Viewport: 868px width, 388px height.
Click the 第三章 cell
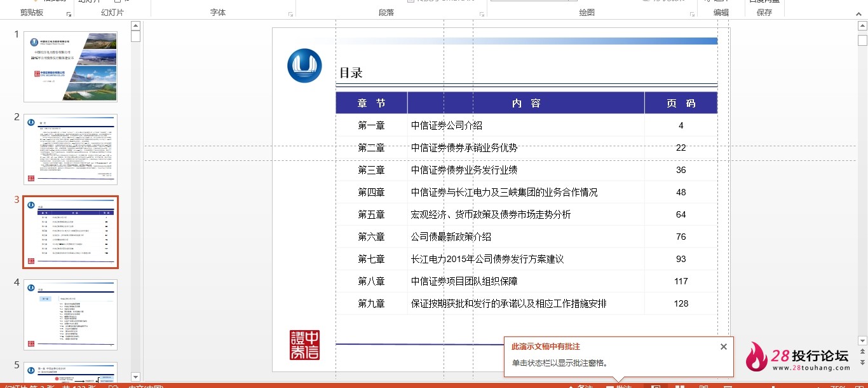tap(372, 170)
